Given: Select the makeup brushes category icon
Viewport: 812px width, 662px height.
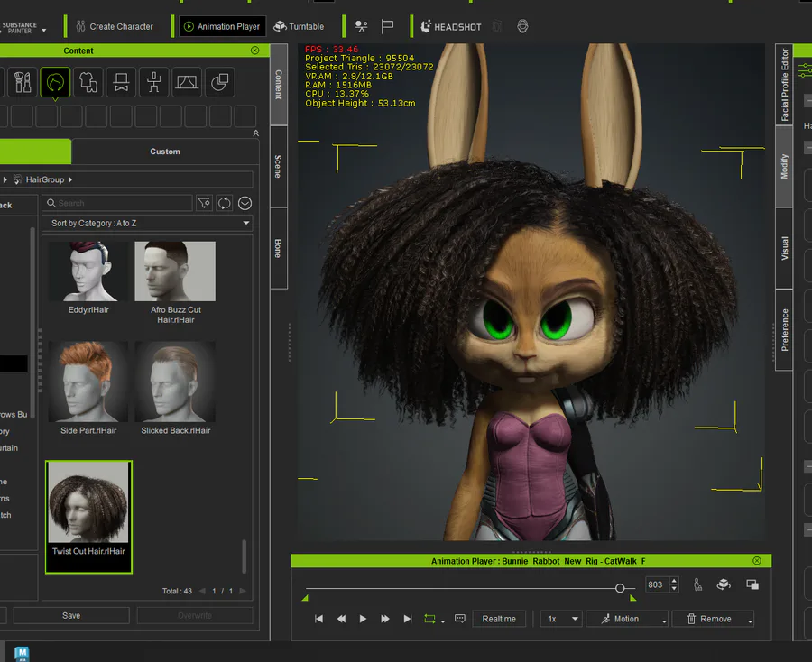Looking at the screenshot, I should [23, 82].
